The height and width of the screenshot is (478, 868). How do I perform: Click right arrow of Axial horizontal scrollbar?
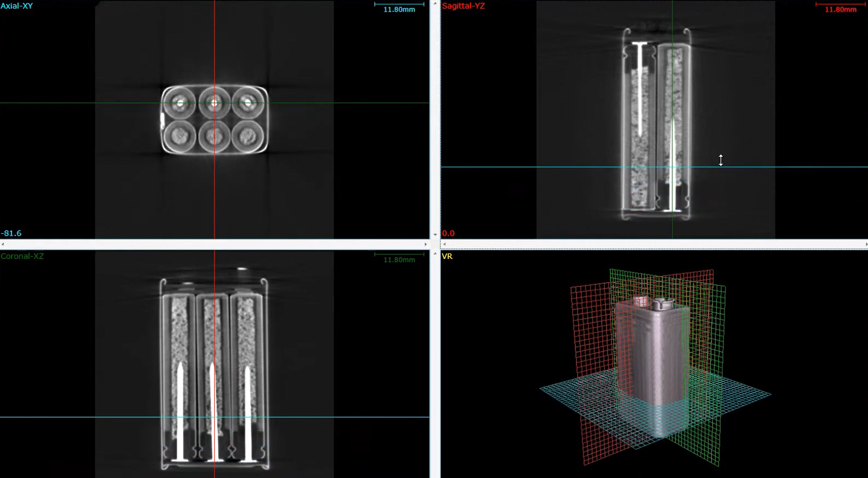[426, 244]
